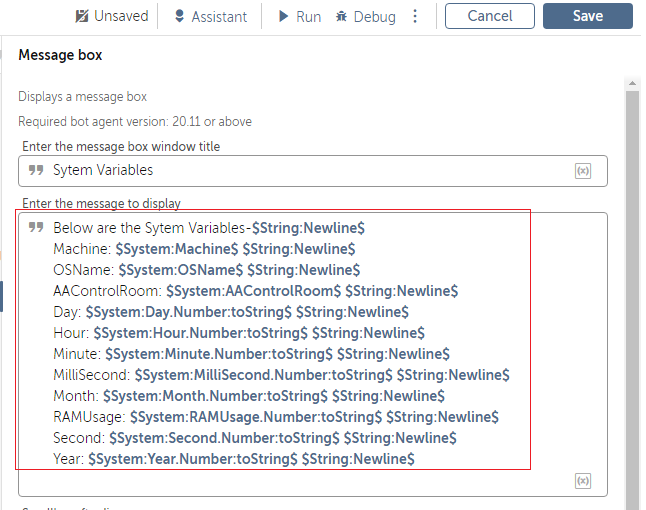Click the $System:MilliSecond.Number:toString$ variable
The width and height of the screenshot is (646, 510).
click(264, 375)
